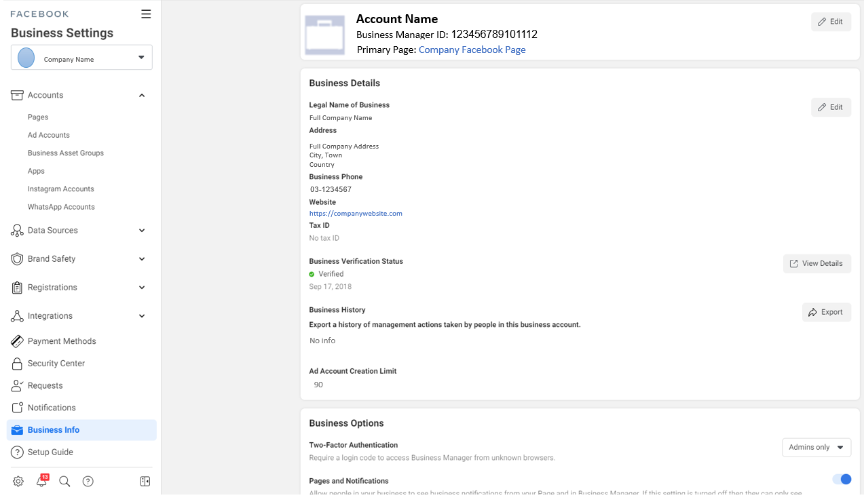Viewport: 864px width, 504px height.
Task: Select Business Asset Groups
Action: pyautogui.click(x=66, y=153)
